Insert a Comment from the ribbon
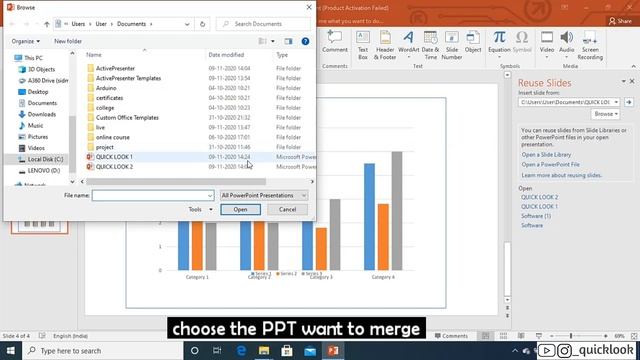The image size is (640, 360). [335, 42]
